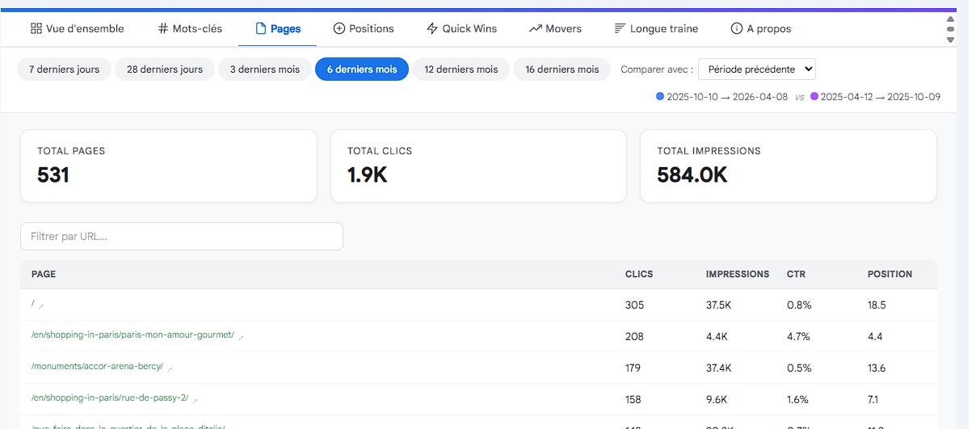This screenshot has height=429, width=980.
Task: Open the A propos tab
Action: [761, 28]
